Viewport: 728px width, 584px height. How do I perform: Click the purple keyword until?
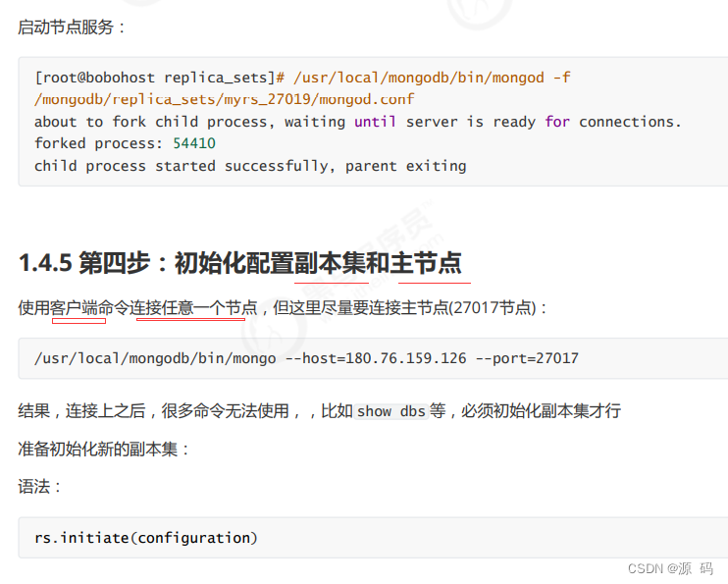[375, 122]
